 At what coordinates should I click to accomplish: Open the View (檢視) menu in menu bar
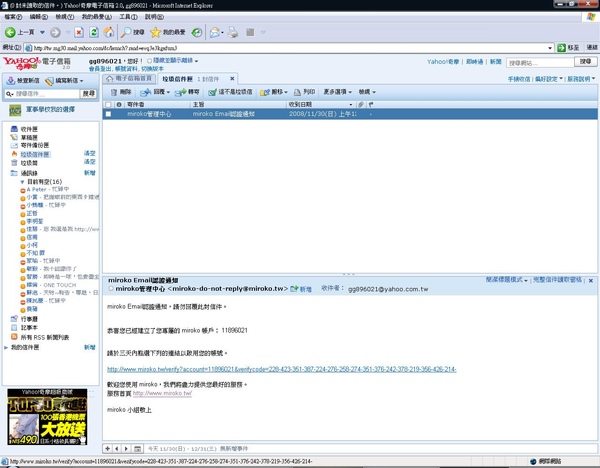64,17
